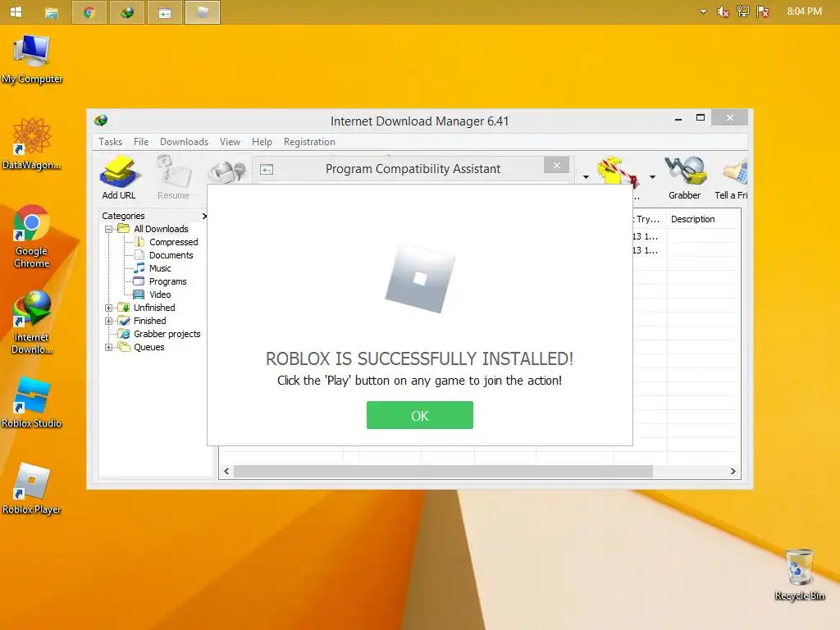
Task: Open dropdown arrow left of stop-queue icon
Action: click(586, 177)
